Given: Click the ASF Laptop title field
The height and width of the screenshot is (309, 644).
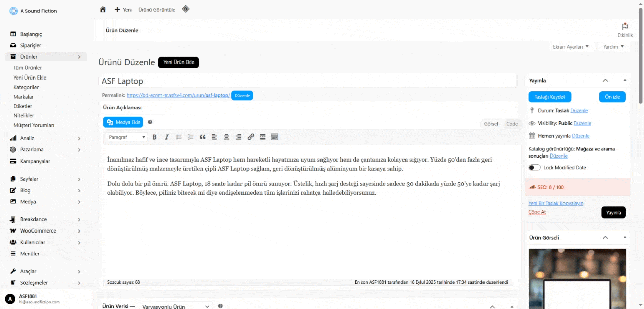Looking at the screenshot, I should [x=307, y=81].
